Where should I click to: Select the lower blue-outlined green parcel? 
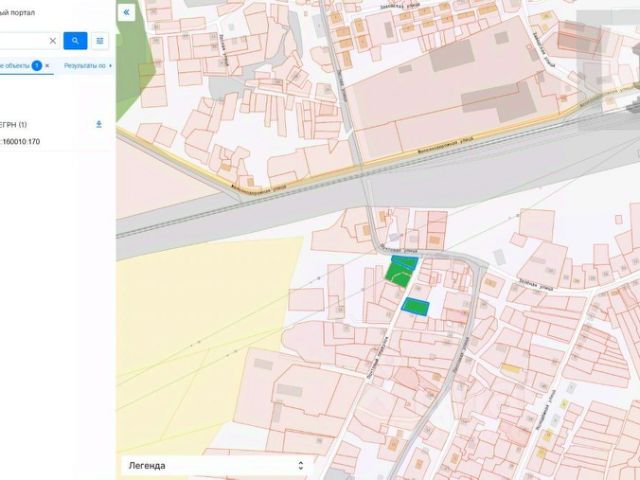point(415,306)
